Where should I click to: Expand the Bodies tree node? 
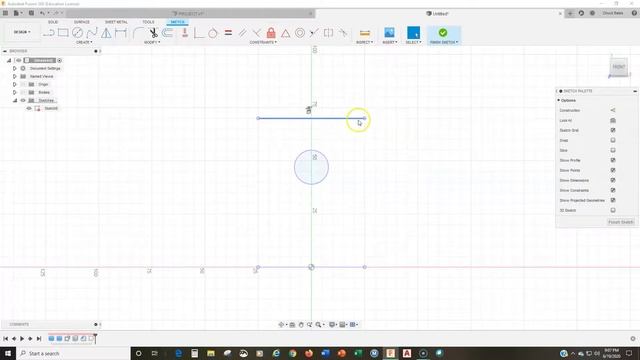pyautogui.click(x=15, y=92)
